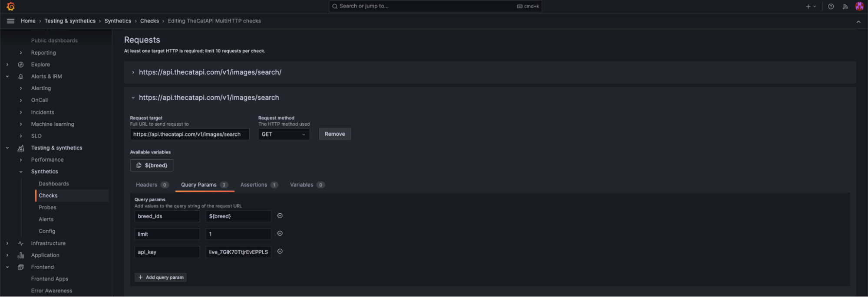Open the news feed RSS icon
The width and height of the screenshot is (868, 297).
click(845, 7)
